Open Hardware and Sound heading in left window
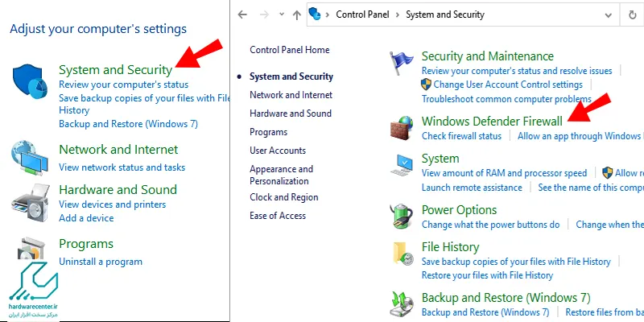The width and height of the screenshot is (644, 322). [x=118, y=190]
